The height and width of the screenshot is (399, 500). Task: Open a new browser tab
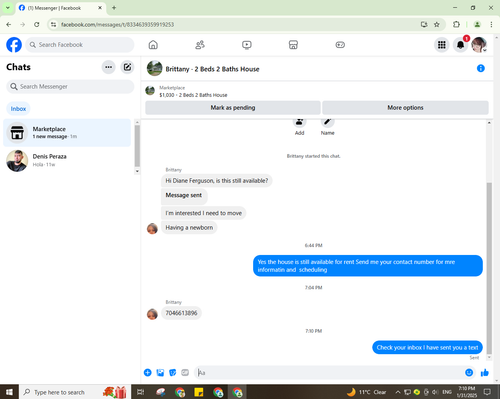point(114,8)
